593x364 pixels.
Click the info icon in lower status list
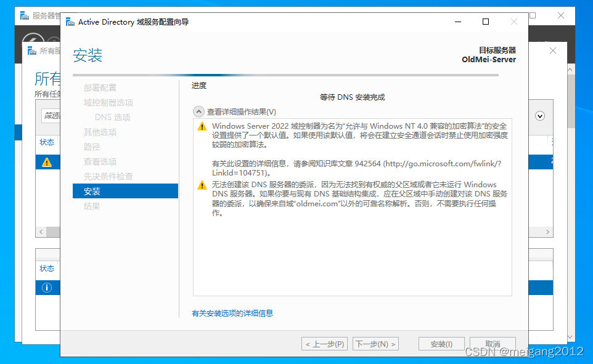(x=47, y=288)
